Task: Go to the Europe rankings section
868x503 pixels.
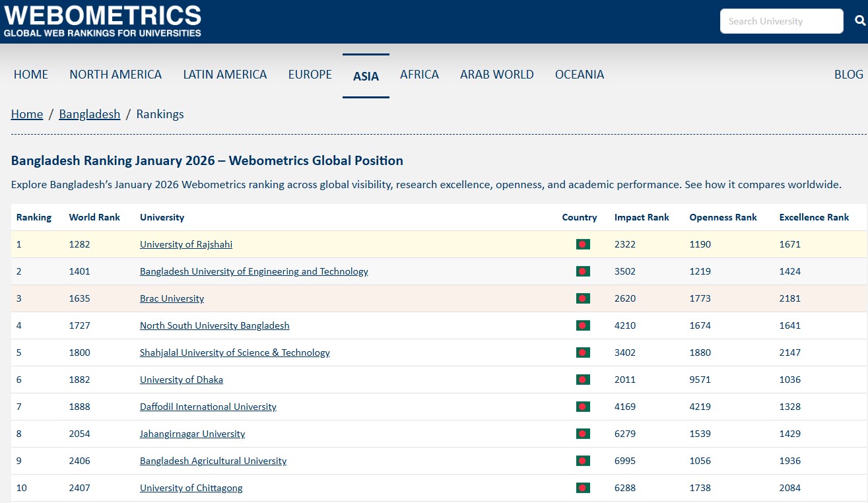Action: tap(310, 75)
